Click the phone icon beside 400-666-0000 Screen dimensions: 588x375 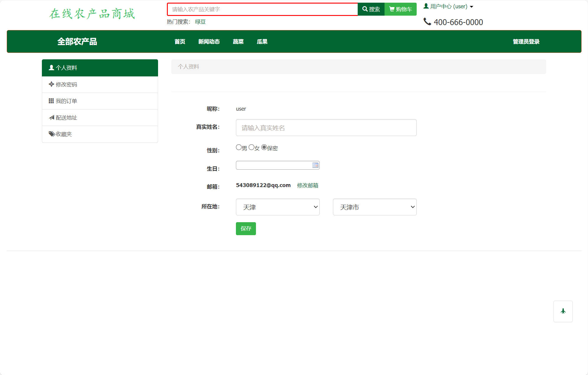[x=428, y=22]
